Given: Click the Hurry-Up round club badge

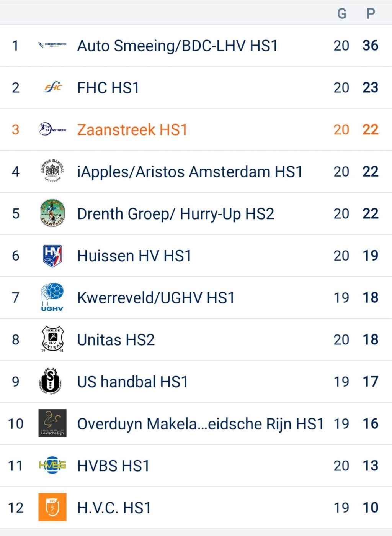Looking at the screenshot, I should (52, 213).
